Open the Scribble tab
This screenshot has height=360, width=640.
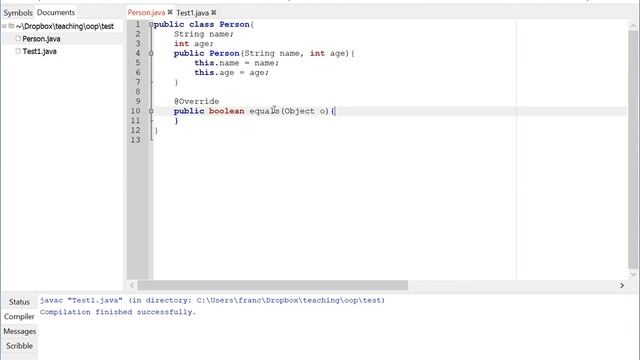19,346
